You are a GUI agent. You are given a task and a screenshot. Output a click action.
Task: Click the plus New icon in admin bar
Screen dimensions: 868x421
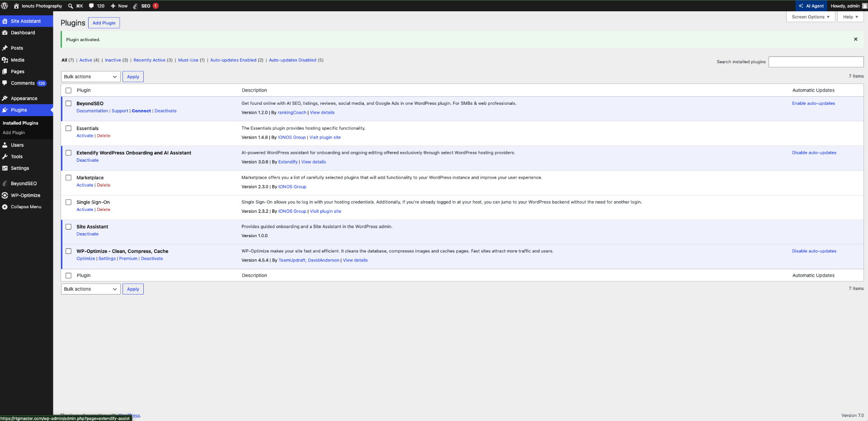tap(113, 6)
